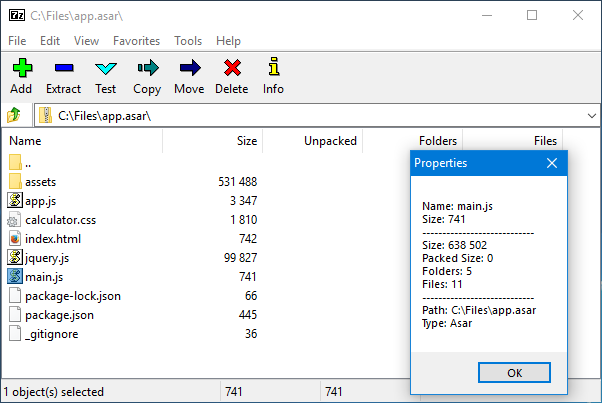Go up one folder level icon

[x=14, y=115]
